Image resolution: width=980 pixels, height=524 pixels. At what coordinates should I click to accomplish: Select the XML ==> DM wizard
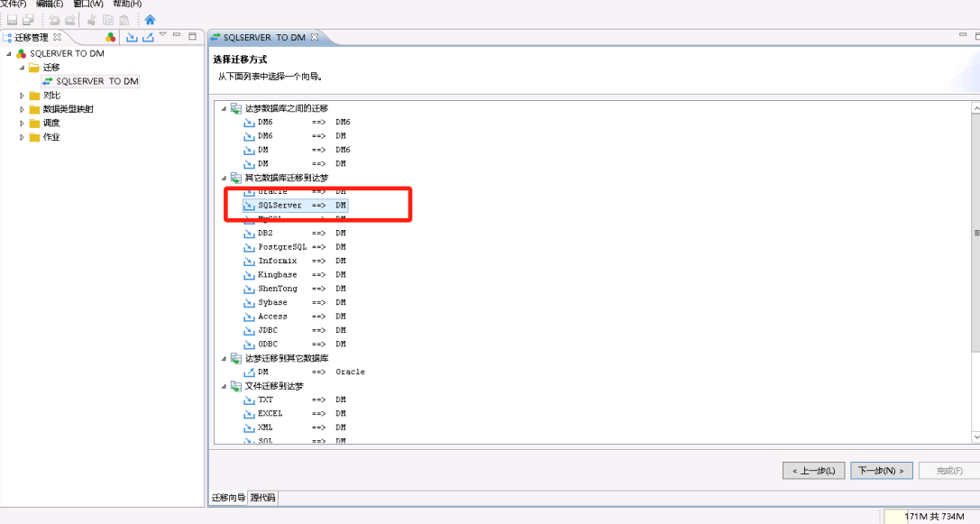coord(295,427)
